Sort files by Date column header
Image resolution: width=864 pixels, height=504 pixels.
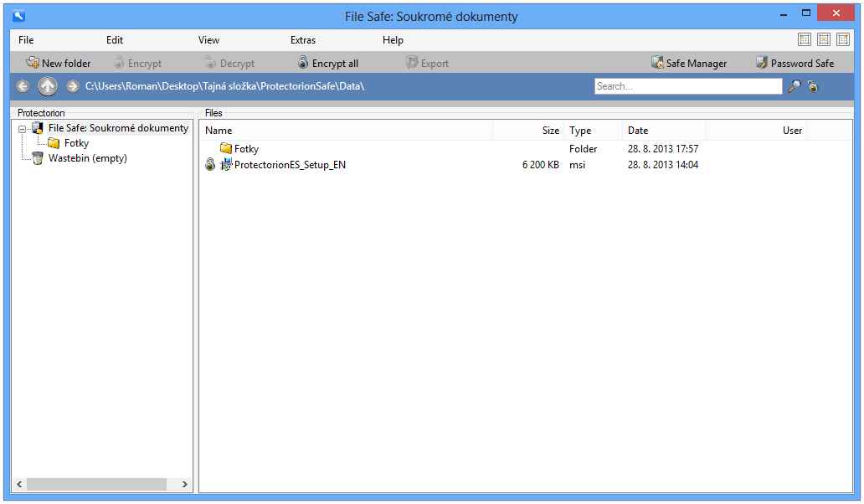click(665, 131)
